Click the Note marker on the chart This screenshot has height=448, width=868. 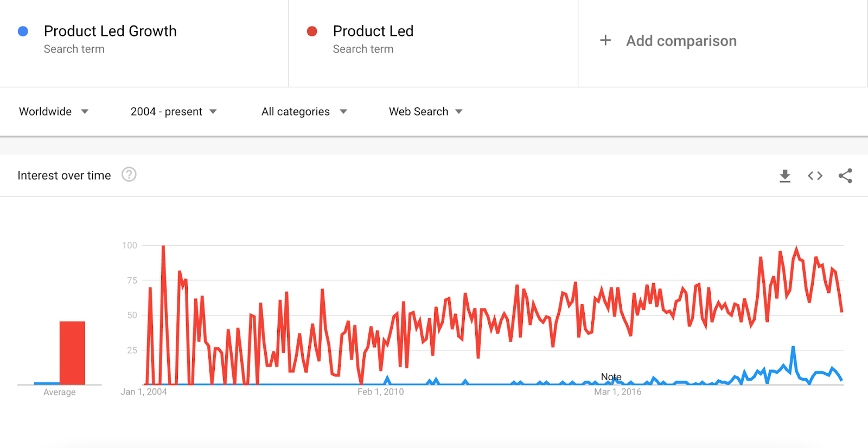pos(611,376)
